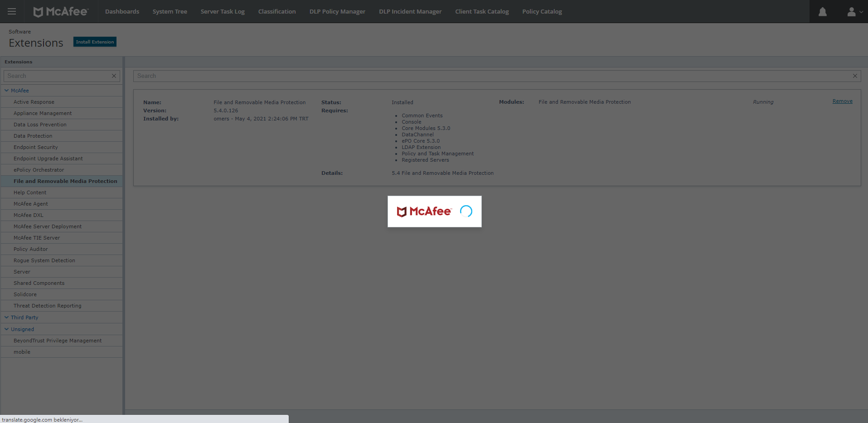Select Solidcore extension
Screen dimensions: 868x423
coord(62,294)
